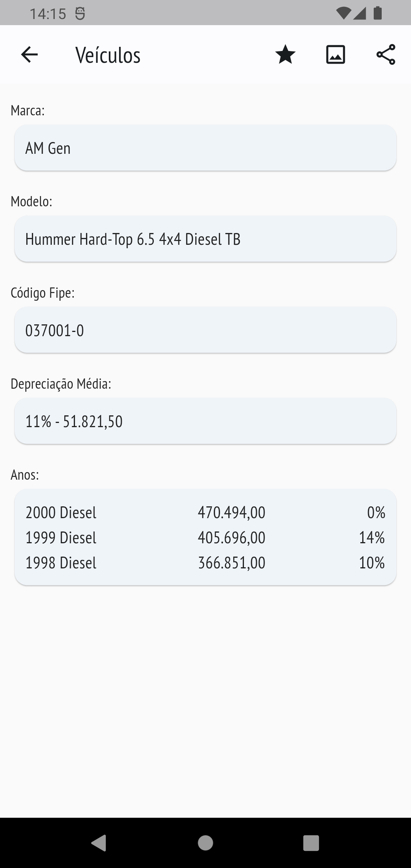Tap the Wi-Fi status icon
Image resolution: width=411 pixels, height=868 pixels.
(344, 13)
